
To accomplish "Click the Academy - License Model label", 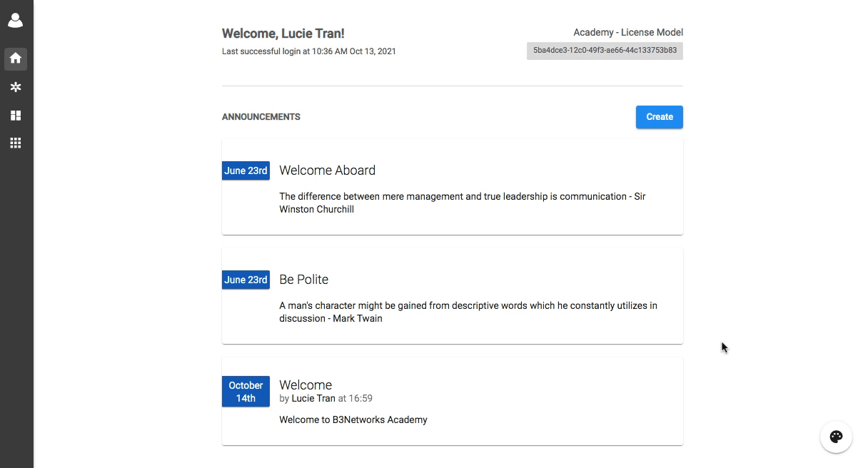I will [x=627, y=32].
